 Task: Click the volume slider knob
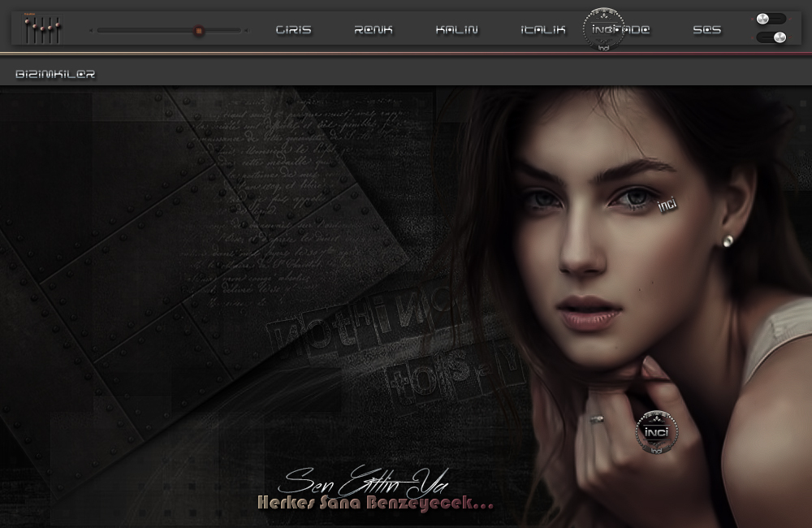point(199,31)
